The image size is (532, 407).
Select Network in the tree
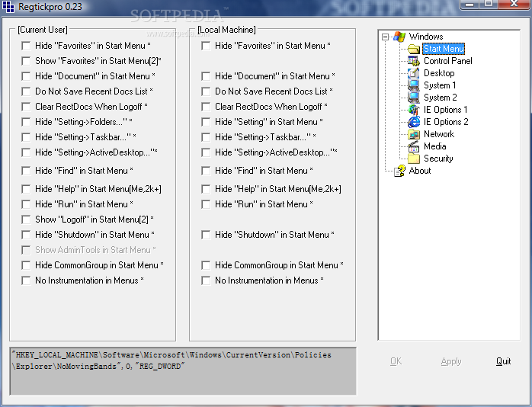[x=439, y=134]
